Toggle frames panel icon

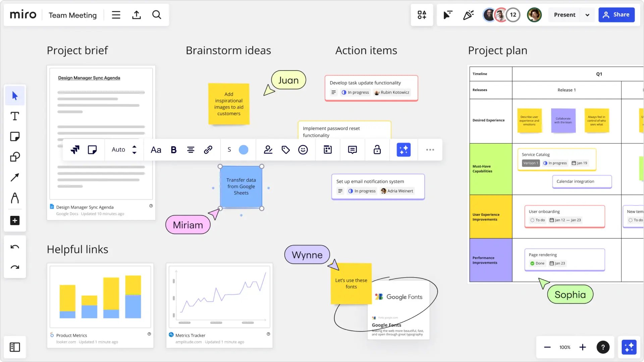15,347
